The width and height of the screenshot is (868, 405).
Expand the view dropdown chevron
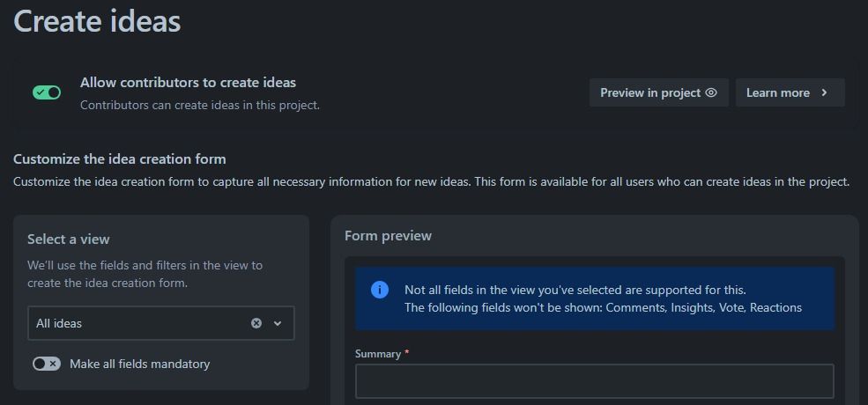(278, 323)
